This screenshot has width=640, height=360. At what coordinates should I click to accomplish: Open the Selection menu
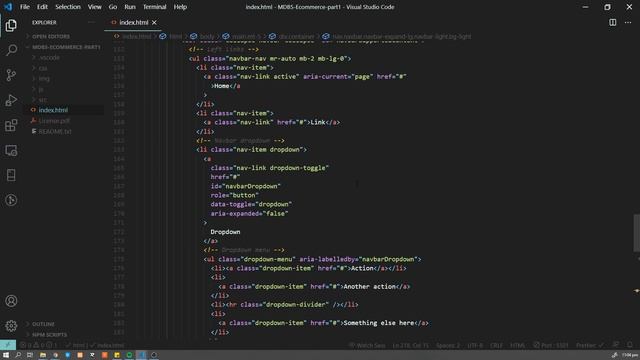point(68,7)
